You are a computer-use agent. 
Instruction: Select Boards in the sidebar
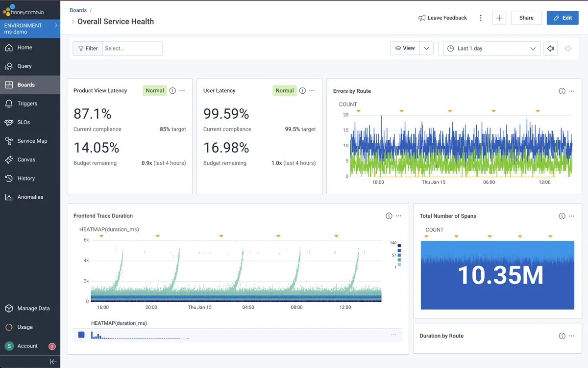coord(30,85)
